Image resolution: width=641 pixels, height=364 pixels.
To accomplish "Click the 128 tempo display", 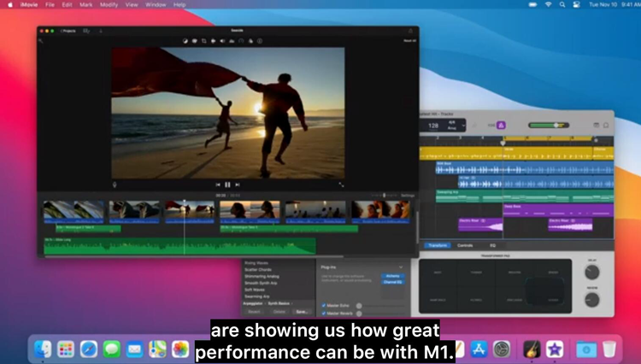I will (x=433, y=126).
